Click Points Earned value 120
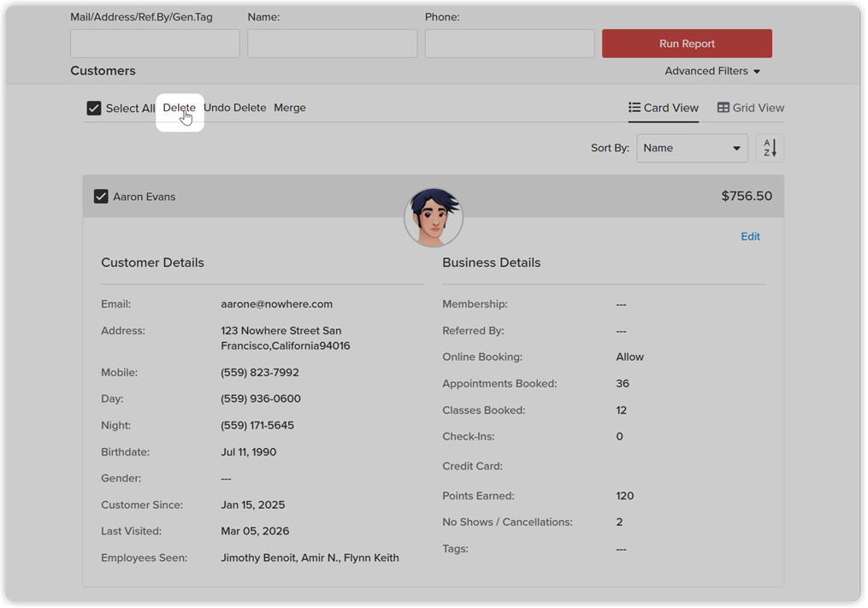 pos(624,496)
